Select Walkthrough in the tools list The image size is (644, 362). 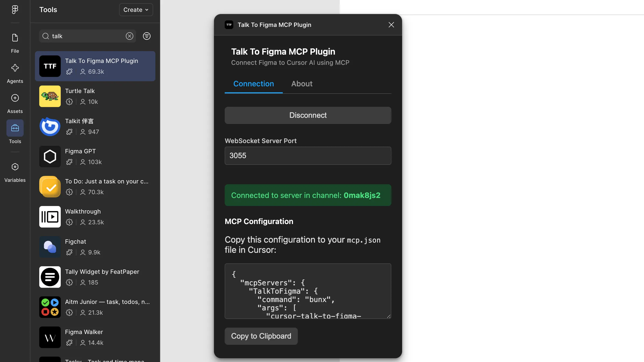(95, 217)
